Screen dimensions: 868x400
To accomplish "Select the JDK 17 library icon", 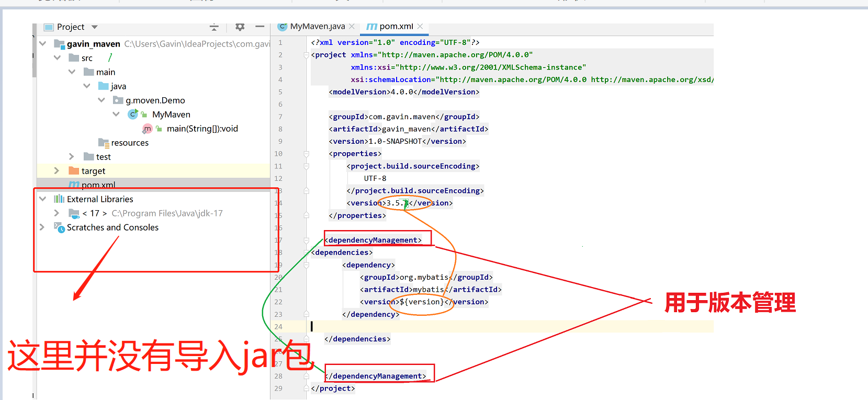I will pos(74,213).
